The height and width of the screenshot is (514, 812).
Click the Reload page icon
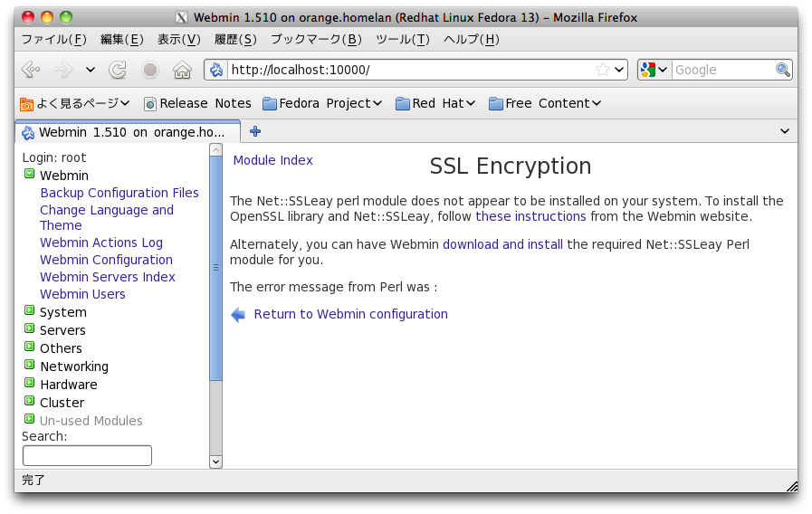118,70
